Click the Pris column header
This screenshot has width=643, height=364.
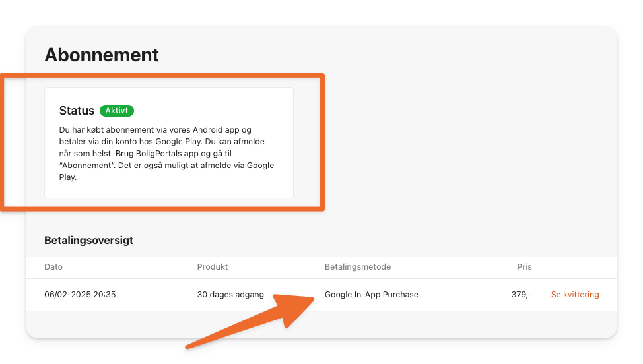click(524, 267)
